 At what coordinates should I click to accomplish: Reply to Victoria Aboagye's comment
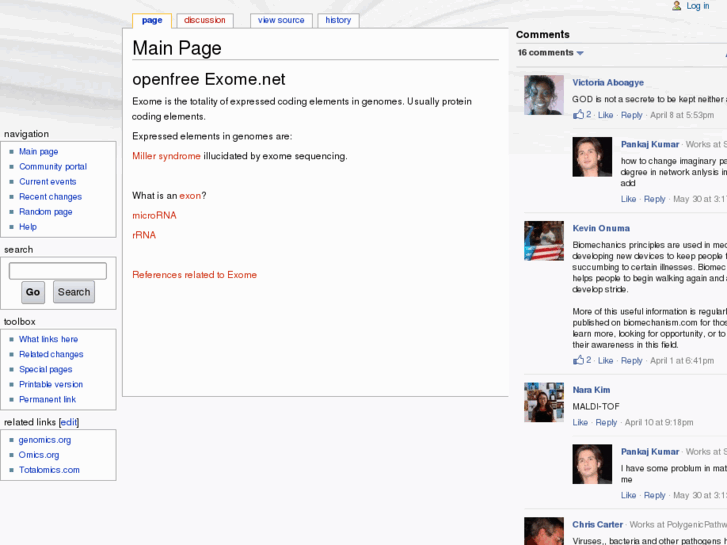(631, 115)
